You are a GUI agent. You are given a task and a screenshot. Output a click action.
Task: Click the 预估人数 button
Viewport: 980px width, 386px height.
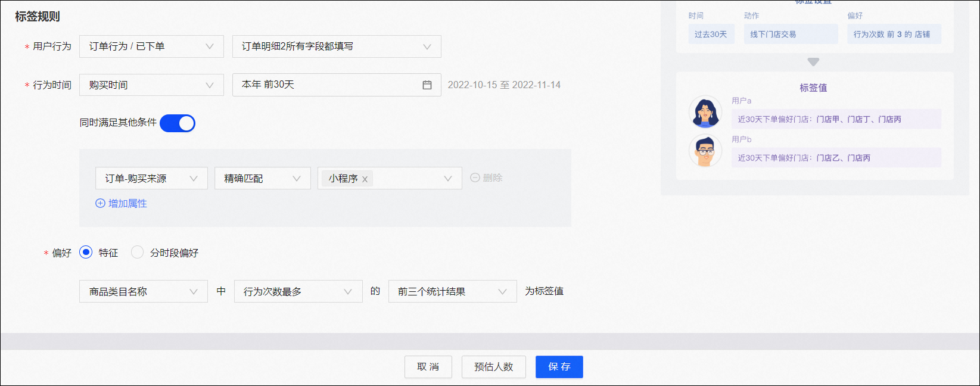point(494,367)
